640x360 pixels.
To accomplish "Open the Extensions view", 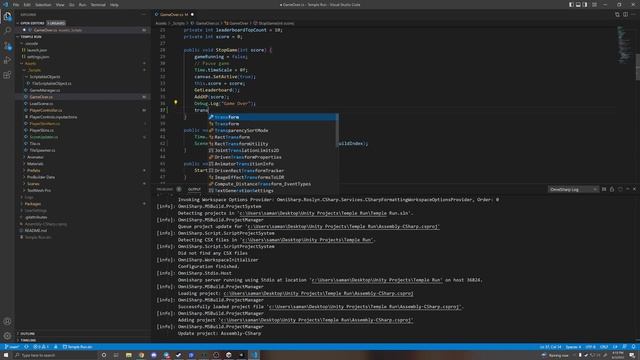I will point(7,75).
